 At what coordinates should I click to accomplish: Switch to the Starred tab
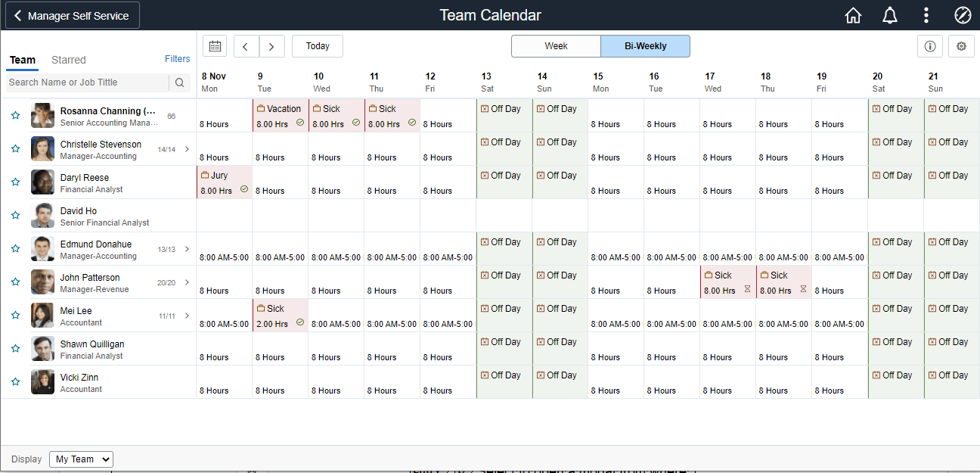point(68,60)
